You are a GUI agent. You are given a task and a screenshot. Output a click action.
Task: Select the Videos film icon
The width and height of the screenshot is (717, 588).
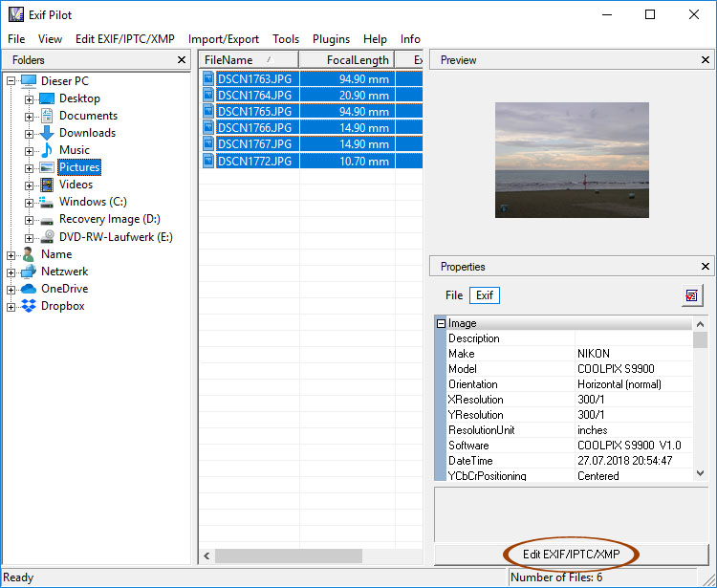click(47, 185)
